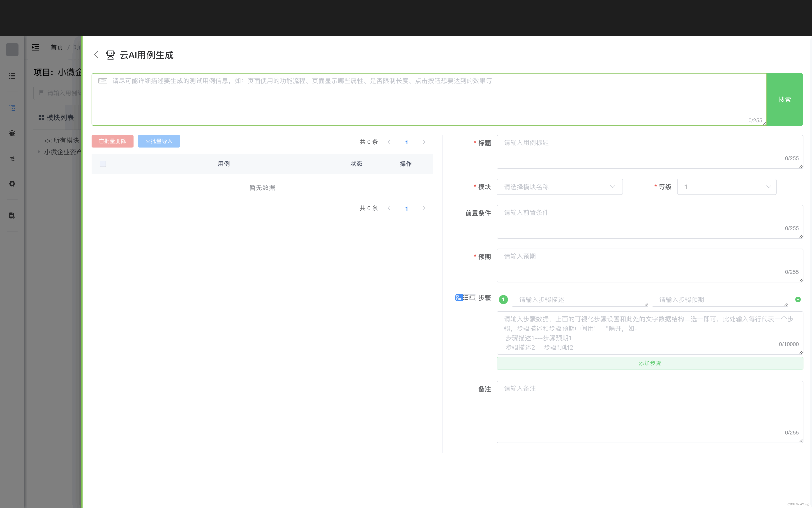Focus the AI test case description textarea

pos(429,99)
